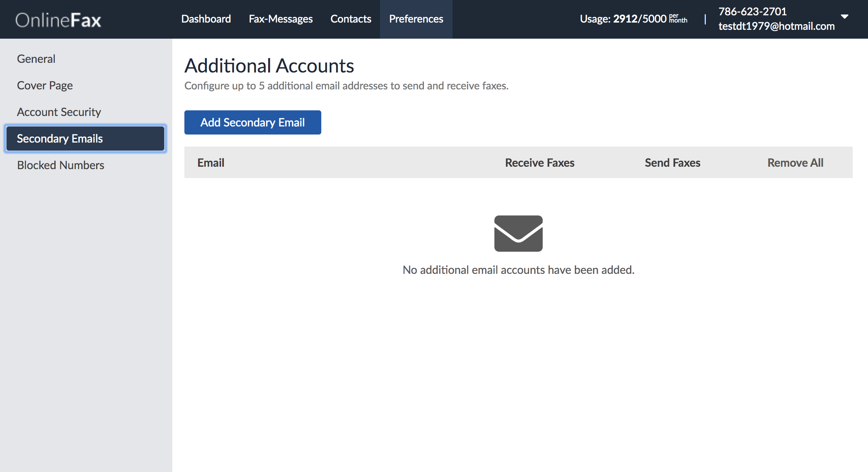Viewport: 868px width, 472px height.
Task: Open the General preferences section
Action: click(x=36, y=58)
